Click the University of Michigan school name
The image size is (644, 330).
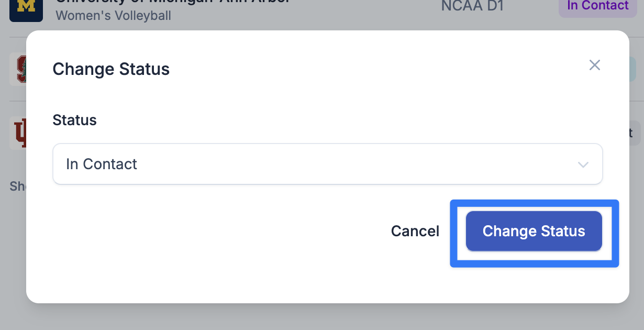(x=173, y=2)
